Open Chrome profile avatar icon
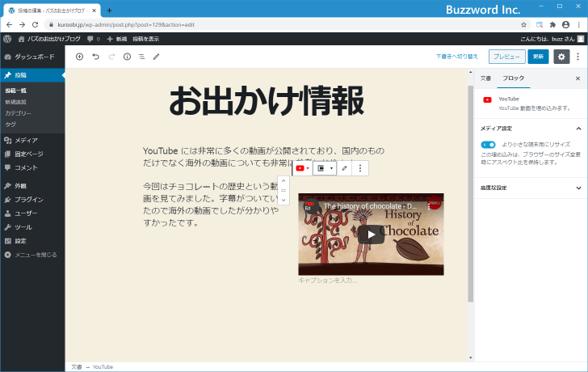 pos(566,25)
